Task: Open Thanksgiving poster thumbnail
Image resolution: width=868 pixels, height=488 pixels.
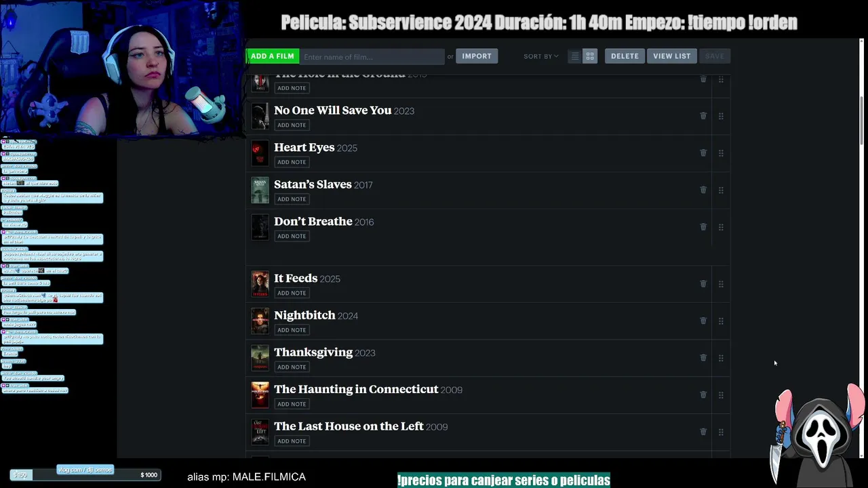Action: point(260,358)
